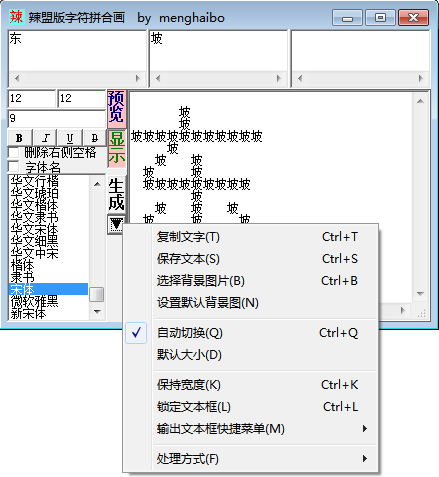Click the red 辣 app icon in the title bar
Viewport: 439px width, 477px height.
coord(16,17)
